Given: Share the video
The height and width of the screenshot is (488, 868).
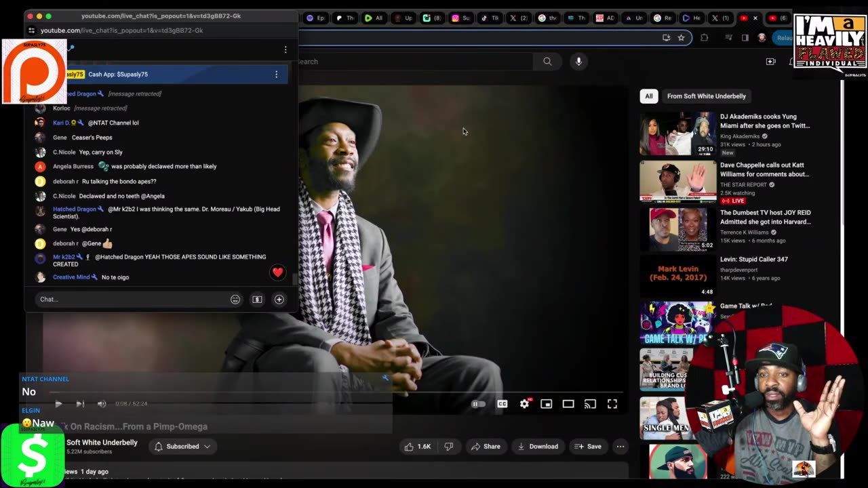Looking at the screenshot, I should coord(486,447).
